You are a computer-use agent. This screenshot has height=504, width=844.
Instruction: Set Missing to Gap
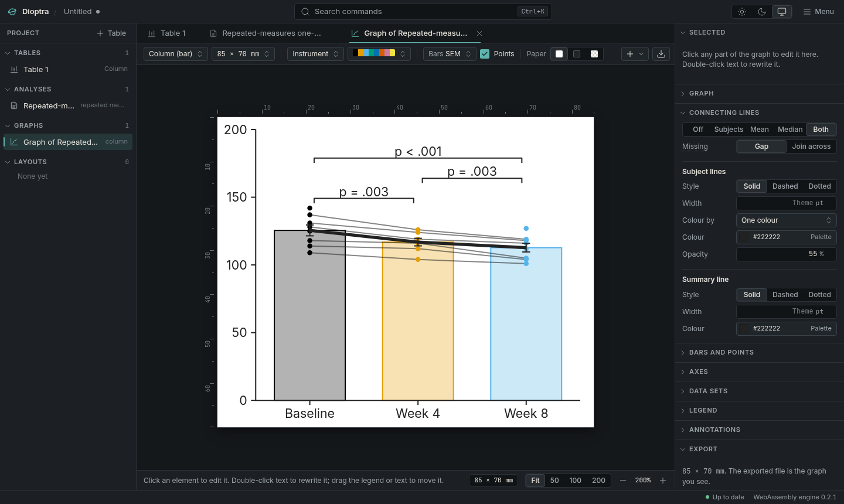pyautogui.click(x=761, y=147)
